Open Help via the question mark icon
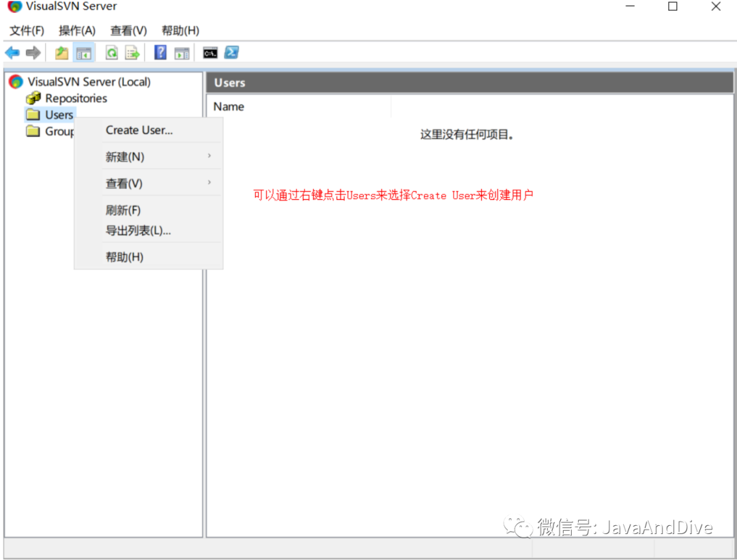Viewport: 737px width, 560px height. click(160, 52)
